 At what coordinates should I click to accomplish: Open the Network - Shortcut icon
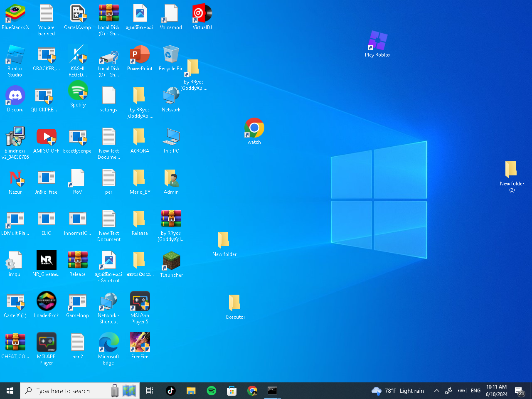(x=109, y=308)
